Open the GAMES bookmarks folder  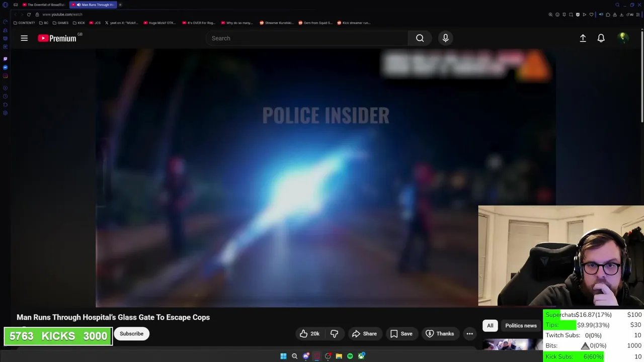pyautogui.click(x=60, y=23)
